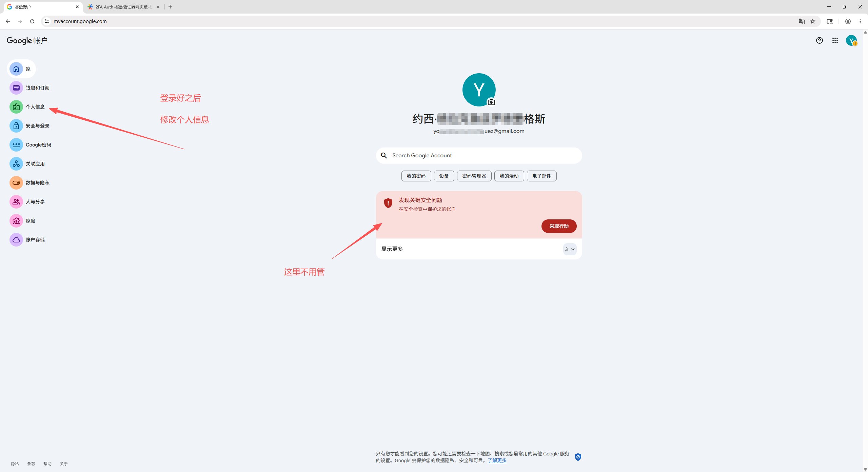Select the 个人信息 menu label
The image size is (868, 472).
(35, 107)
